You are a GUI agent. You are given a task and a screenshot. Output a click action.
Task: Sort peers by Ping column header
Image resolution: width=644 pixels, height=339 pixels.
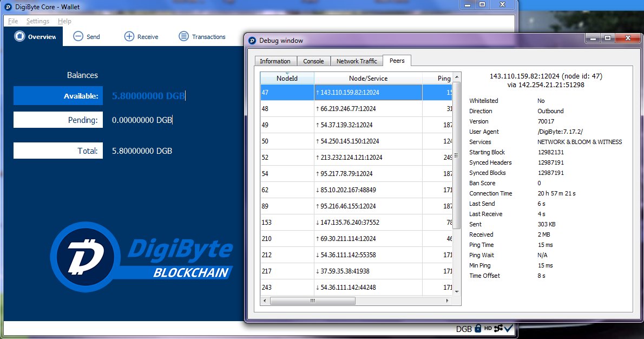click(437, 78)
